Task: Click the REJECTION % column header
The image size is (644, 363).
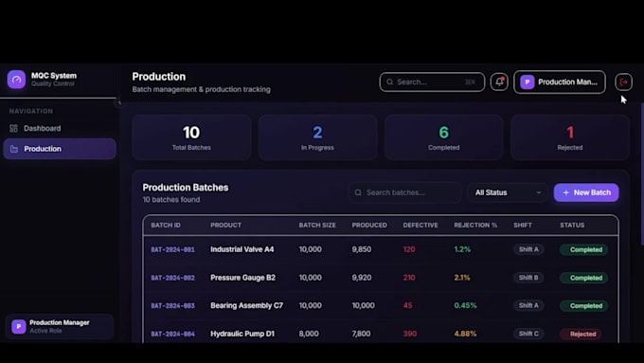Action: point(475,226)
